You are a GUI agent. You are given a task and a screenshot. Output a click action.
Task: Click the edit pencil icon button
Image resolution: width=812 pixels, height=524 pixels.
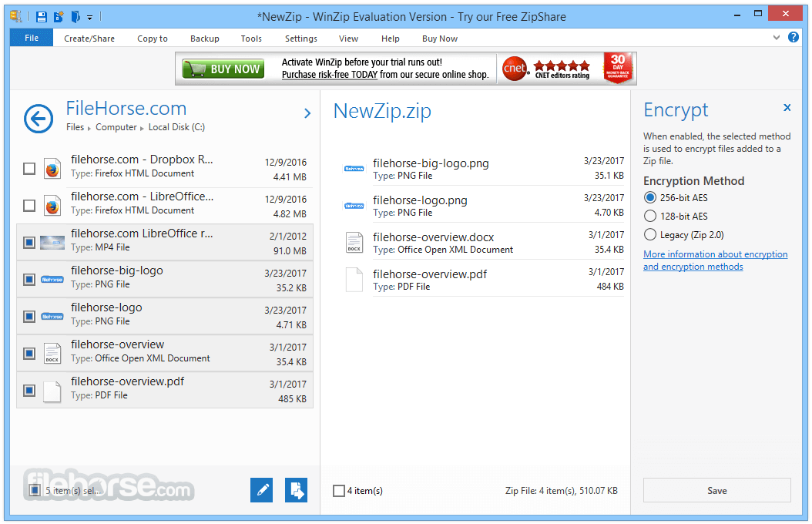tap(261, 490)
